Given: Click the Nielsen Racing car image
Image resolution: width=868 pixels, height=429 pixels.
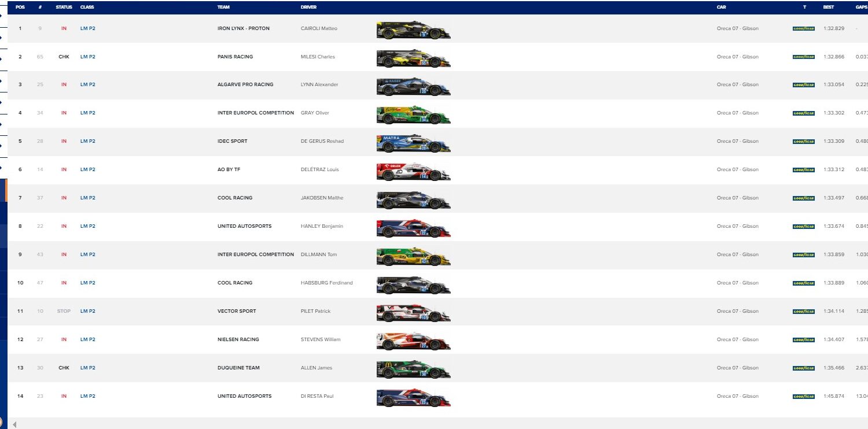Looking at the screenshot, I should 413,341.
